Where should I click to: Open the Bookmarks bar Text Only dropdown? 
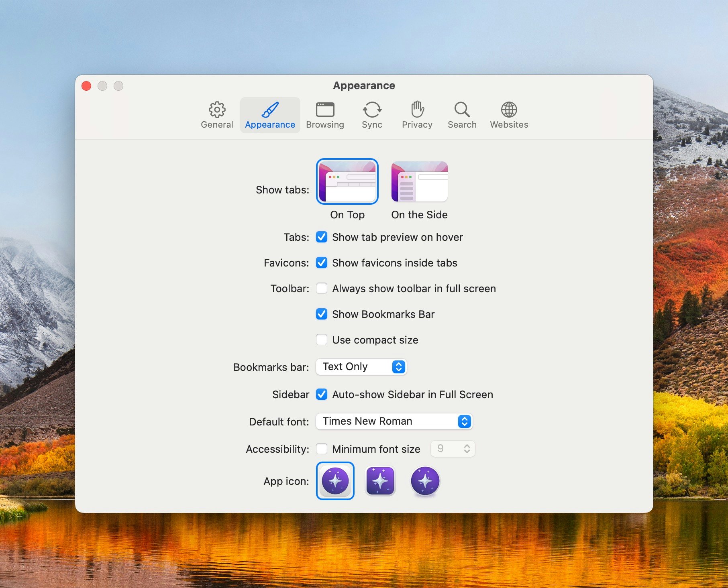[x=361, y=367]
